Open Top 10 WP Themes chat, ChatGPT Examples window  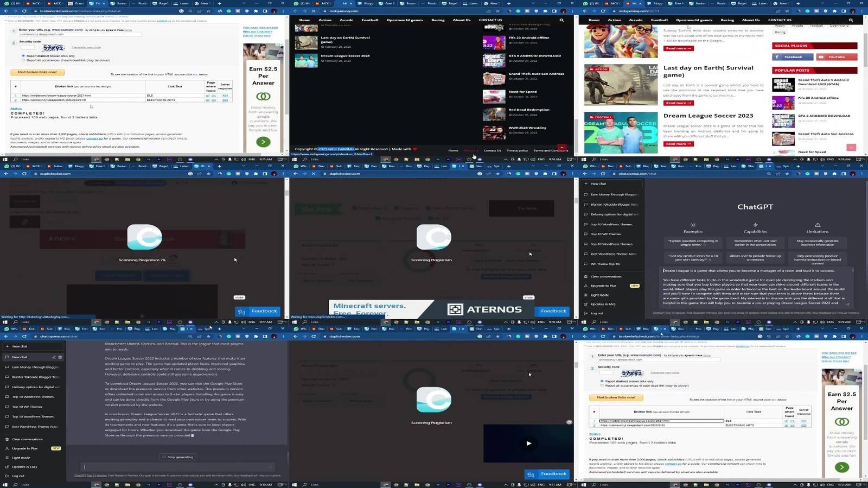click(x=605, y=234)
